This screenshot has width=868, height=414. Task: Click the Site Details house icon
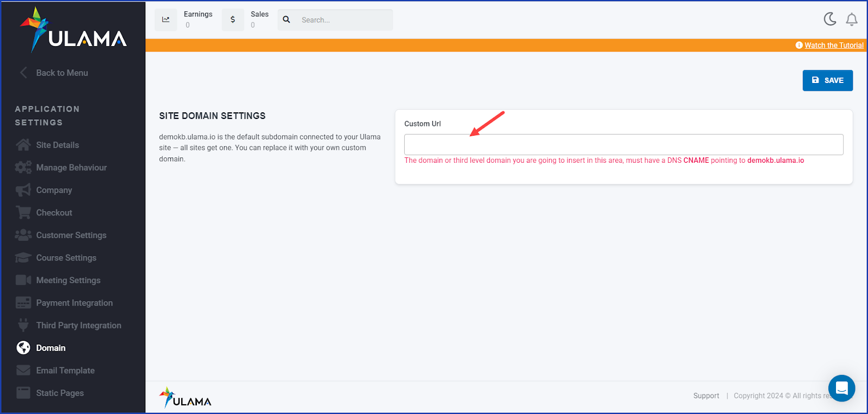[x=23, y=145]
